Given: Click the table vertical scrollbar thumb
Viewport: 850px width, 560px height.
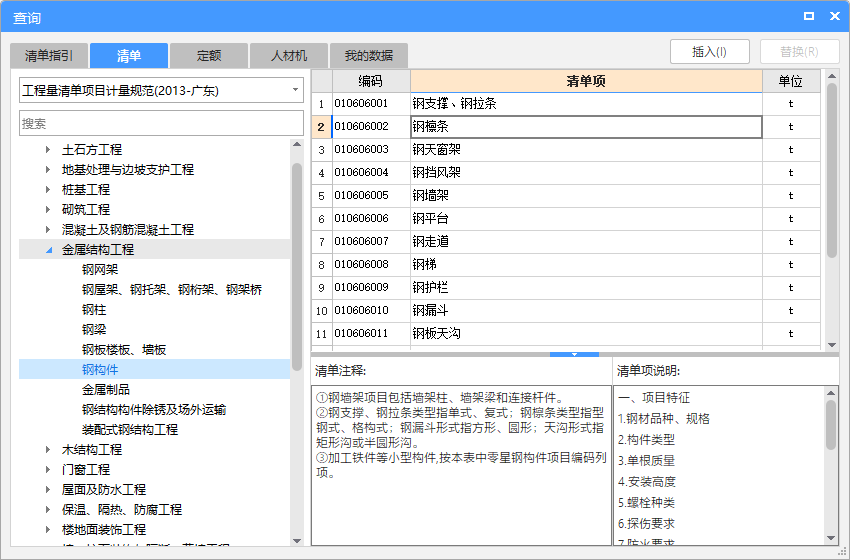Looking at the screenshot, I should 832,171.
